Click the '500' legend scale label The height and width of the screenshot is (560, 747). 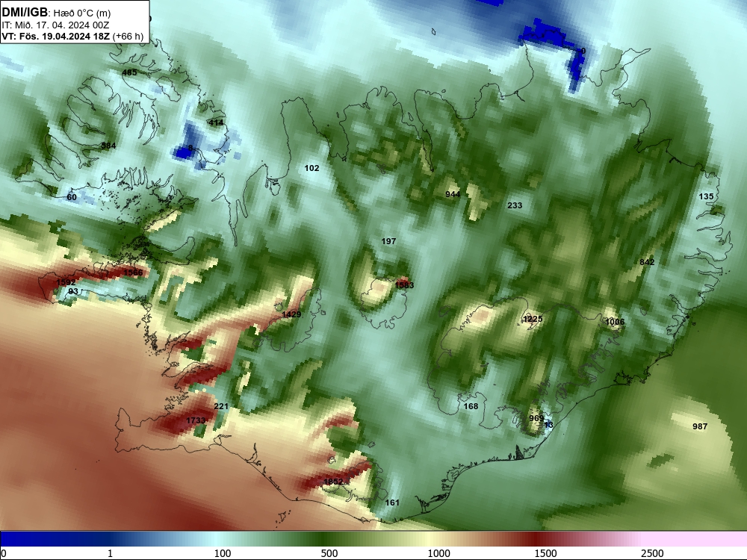(x=329, y=553)
